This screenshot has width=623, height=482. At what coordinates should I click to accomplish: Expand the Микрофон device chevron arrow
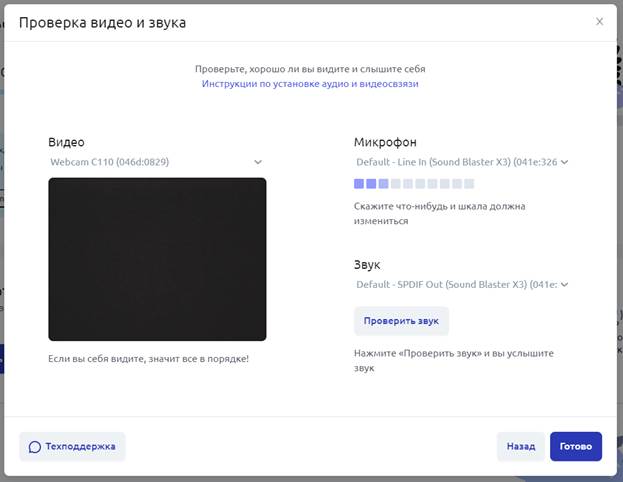(x=564, y=162)
